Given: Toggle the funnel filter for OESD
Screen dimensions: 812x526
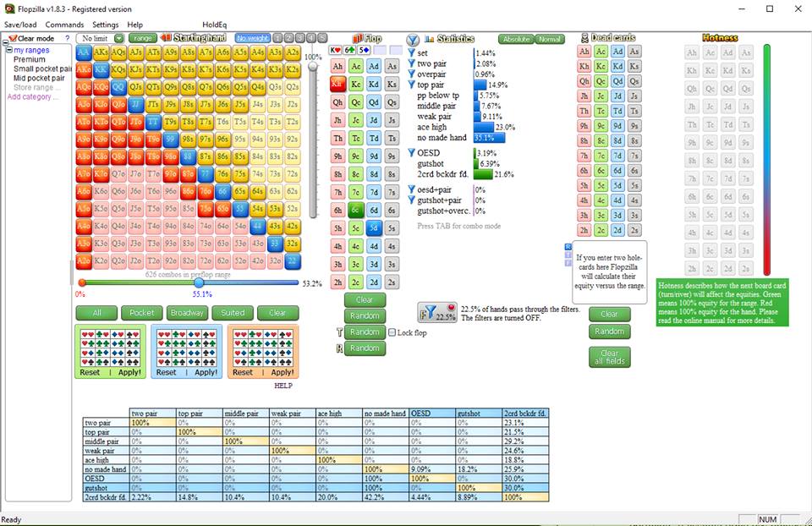Looking at the screenshot, I should pos(412,153).
